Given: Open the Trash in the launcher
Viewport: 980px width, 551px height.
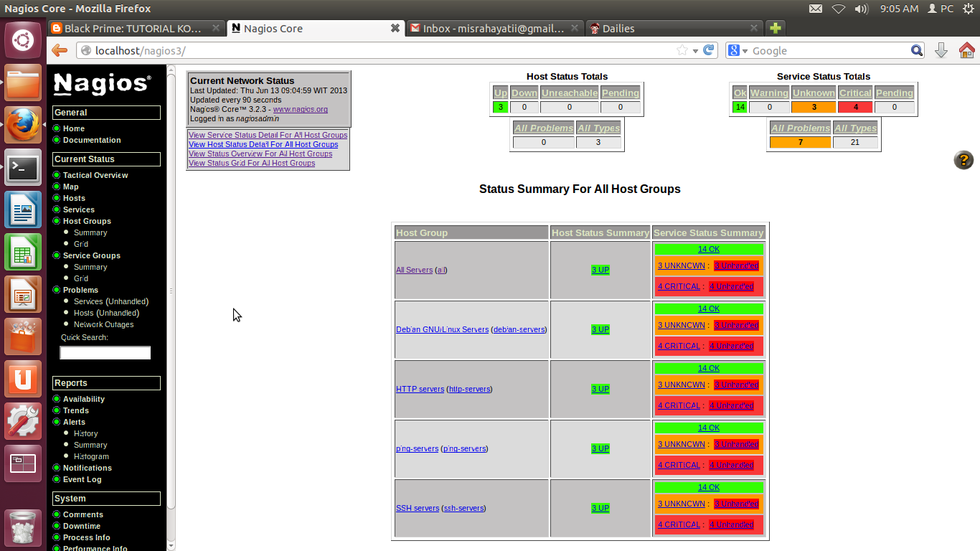Looking at the screenshot, I should (23, 527).
